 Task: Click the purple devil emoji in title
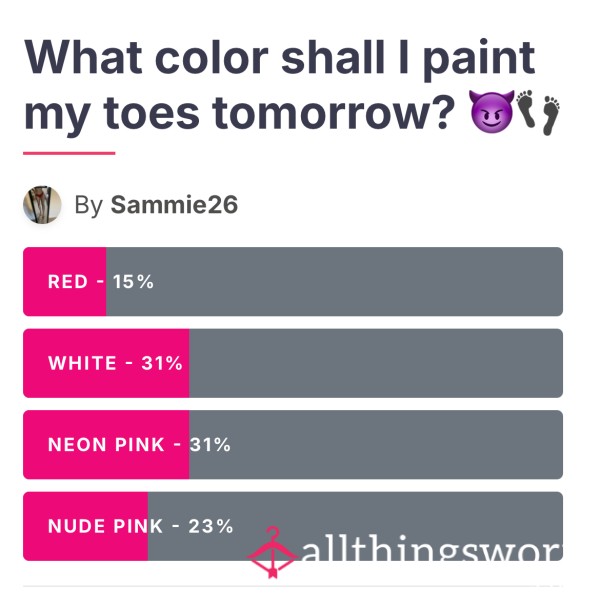pos(492,112)
